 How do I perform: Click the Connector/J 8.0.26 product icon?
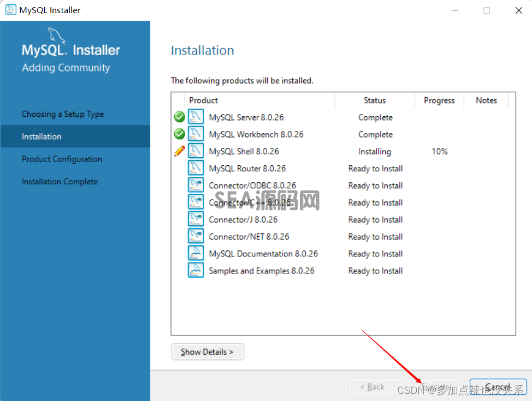tap(196, 219)
